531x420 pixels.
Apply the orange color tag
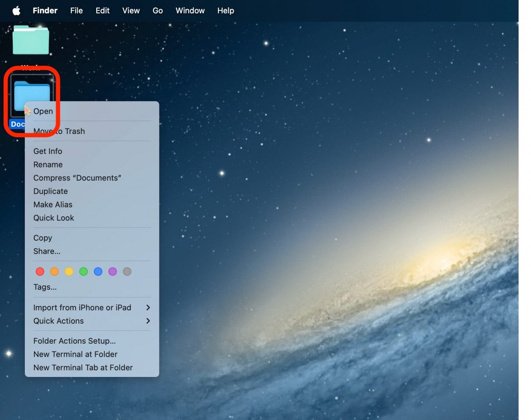(54, 271)
